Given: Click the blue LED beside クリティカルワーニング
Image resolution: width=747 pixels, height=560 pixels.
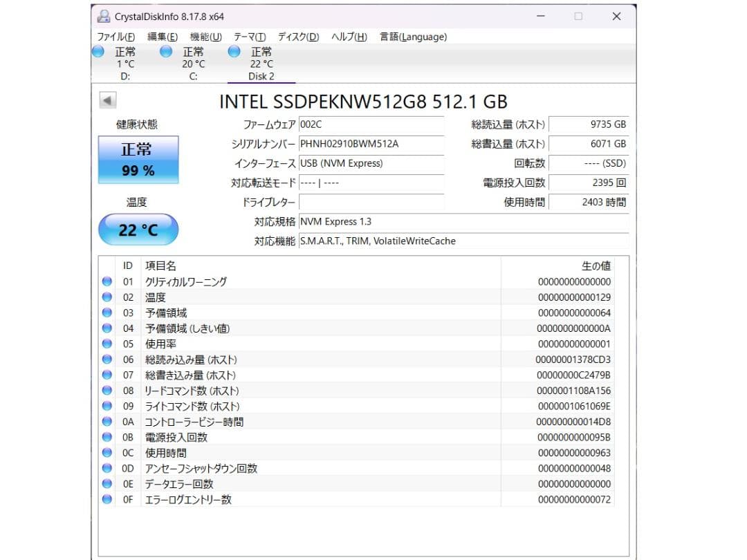Looking at the screenshot, I should pyautogui.click(x=107, y=281).
